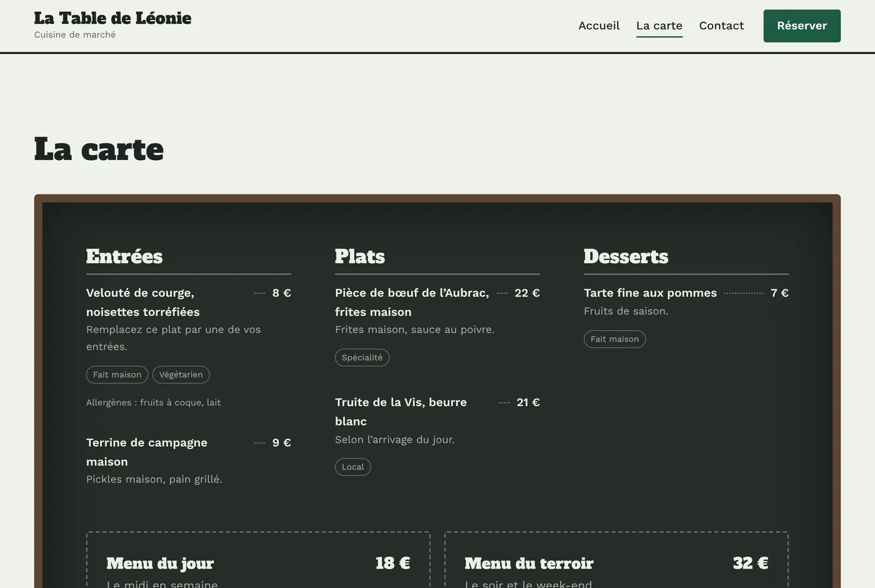Select the Tarte fine aux pommes title
The height and width of the screenshot is (588, 875).
(650, 293)
